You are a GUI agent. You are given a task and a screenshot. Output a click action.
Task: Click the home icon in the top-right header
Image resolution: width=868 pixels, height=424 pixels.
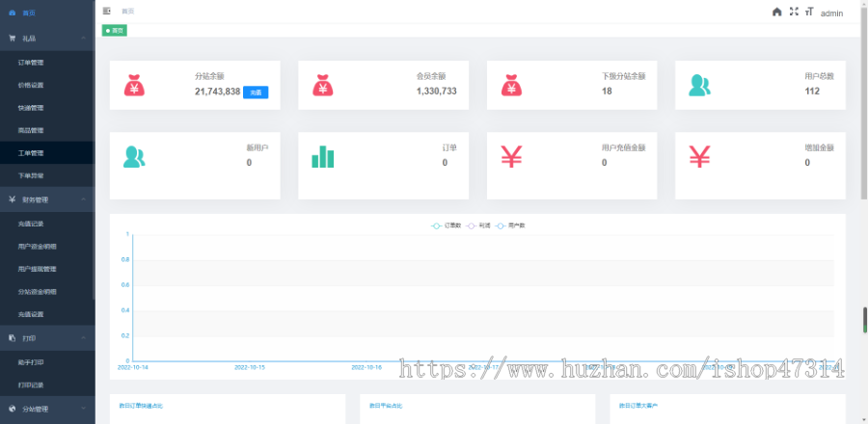pyautogui.click(x=777, y=12)
